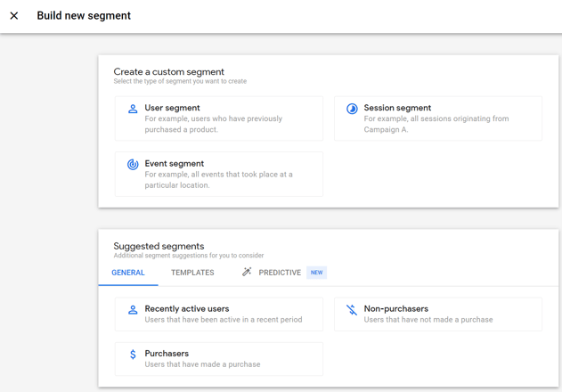Select the User segment card title
The width and height of the screenshot is (562, 392).
(x=172, y=108)
